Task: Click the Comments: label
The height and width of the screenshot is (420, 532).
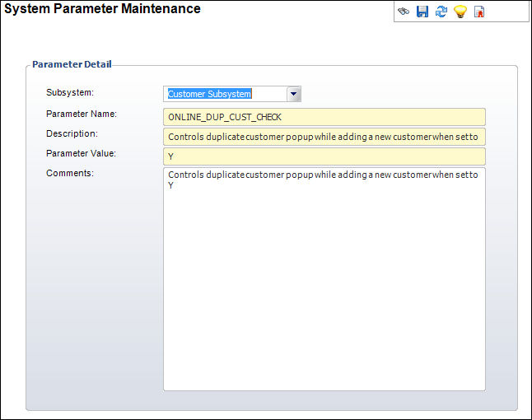Action: pyautogui.click(x=70, y=173)
